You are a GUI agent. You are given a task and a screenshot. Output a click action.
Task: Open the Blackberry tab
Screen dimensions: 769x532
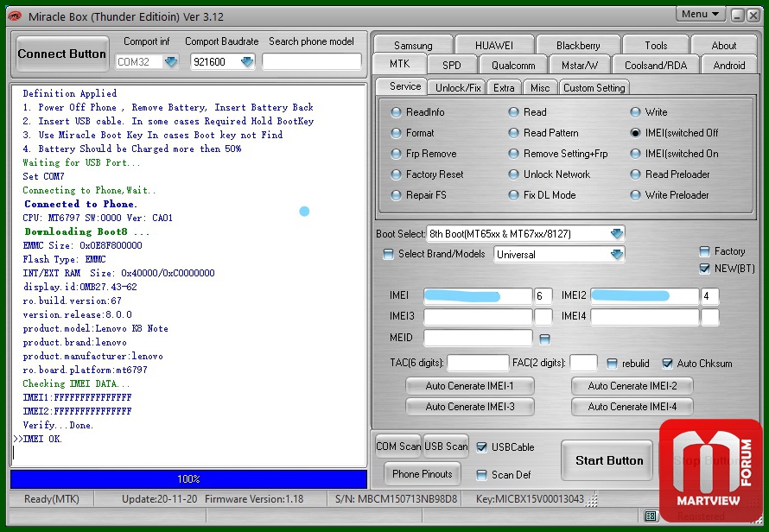pos(578,45)
